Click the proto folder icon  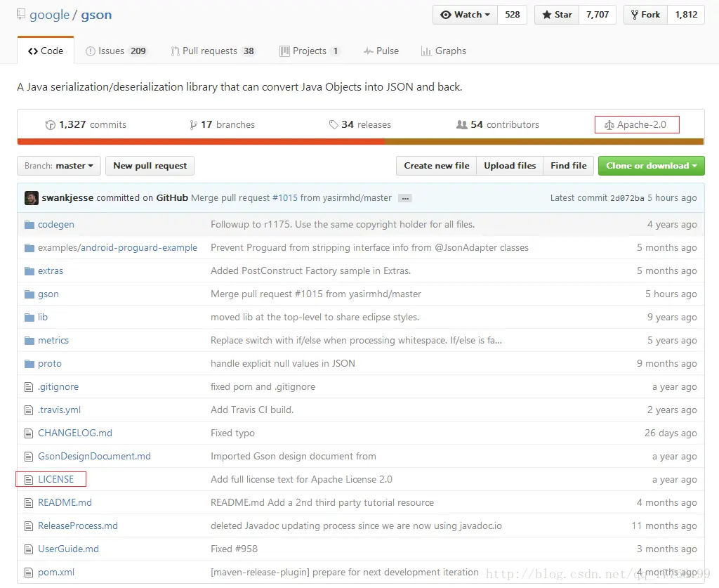29,364
